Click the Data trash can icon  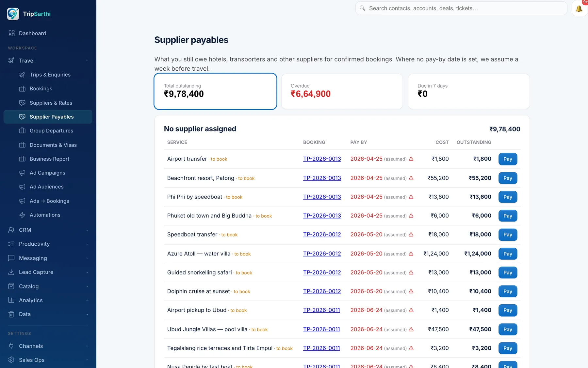point(11,314)
